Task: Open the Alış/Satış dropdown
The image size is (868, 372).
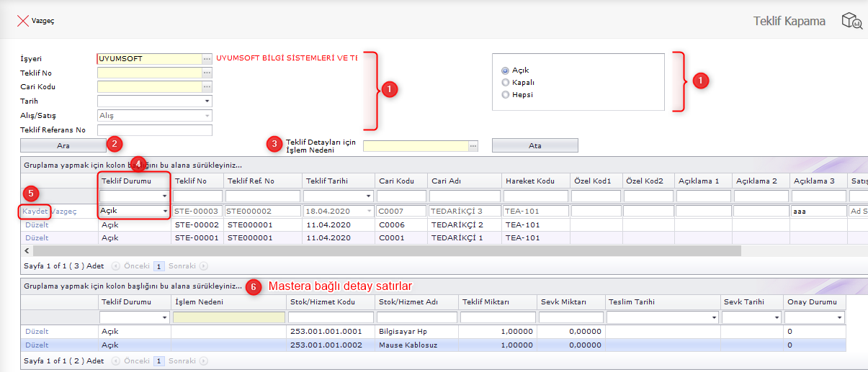Action: 207,116
